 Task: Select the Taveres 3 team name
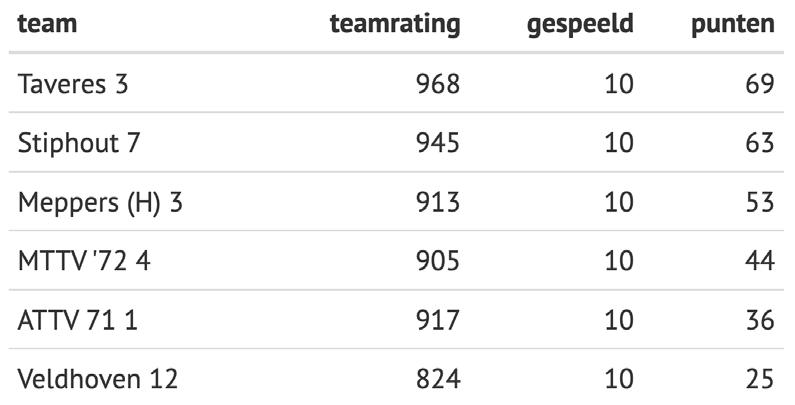coord(73,84)
